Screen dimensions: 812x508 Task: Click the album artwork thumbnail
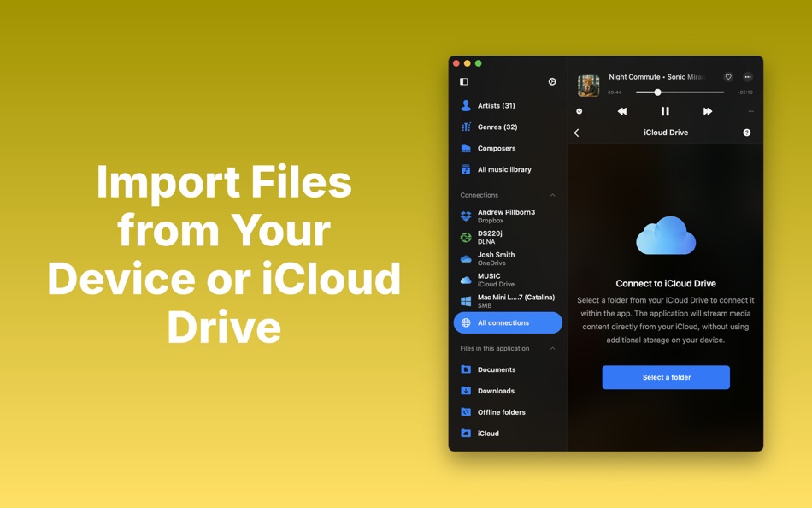588,86
